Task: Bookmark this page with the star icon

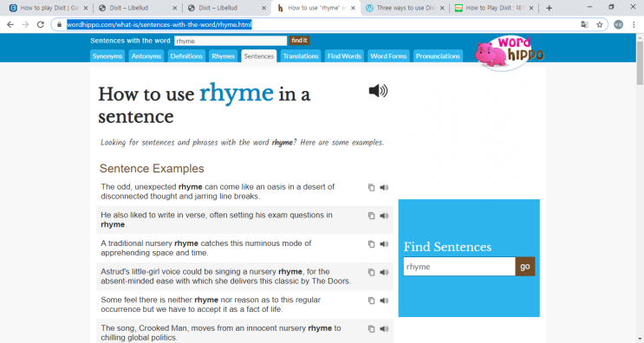Action: coord(599,24)
